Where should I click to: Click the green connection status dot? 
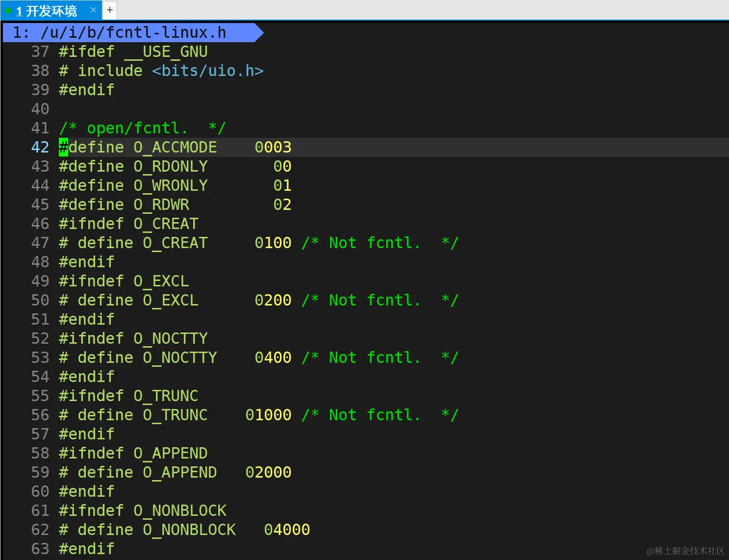(8, 10)
